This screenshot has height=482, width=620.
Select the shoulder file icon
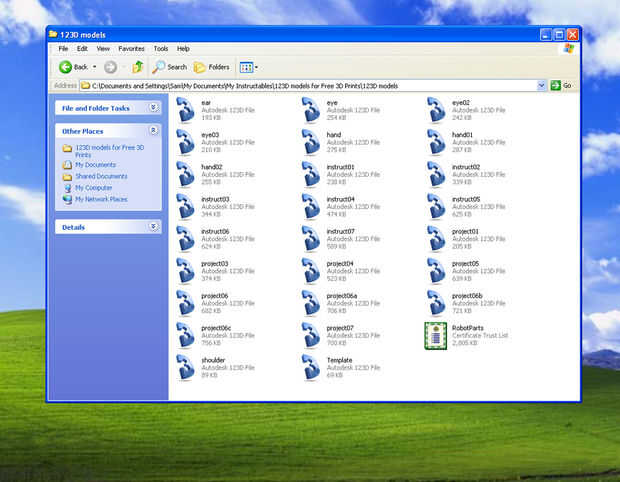[x=185, y=368]
